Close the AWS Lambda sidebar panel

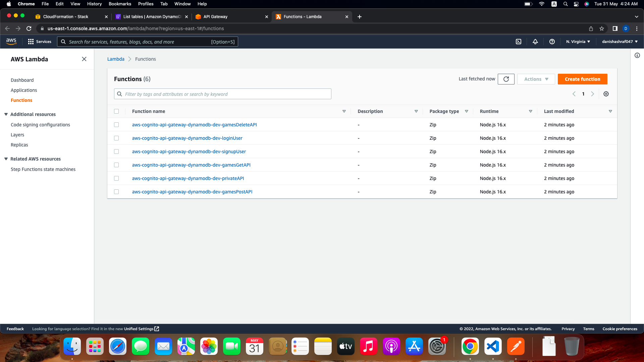tap(84, 59)
